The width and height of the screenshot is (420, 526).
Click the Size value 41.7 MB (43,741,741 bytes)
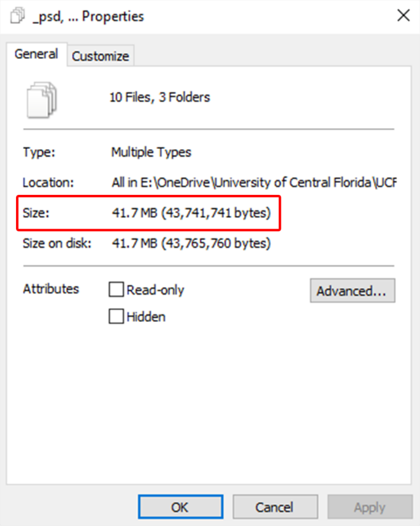191,213
